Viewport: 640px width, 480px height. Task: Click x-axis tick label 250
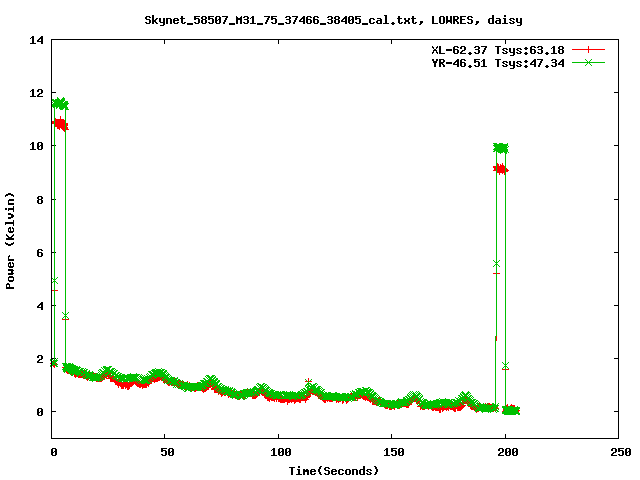pos(621,452)
